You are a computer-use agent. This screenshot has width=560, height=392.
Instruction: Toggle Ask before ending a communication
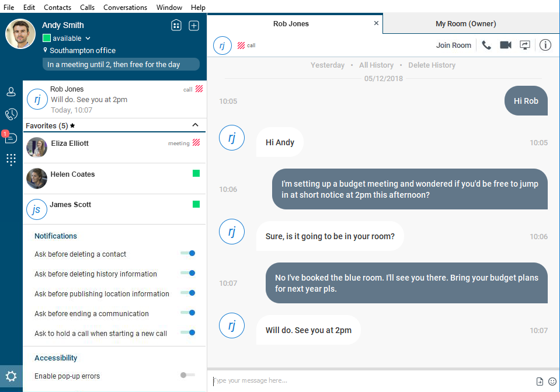(x=188, y=313)
